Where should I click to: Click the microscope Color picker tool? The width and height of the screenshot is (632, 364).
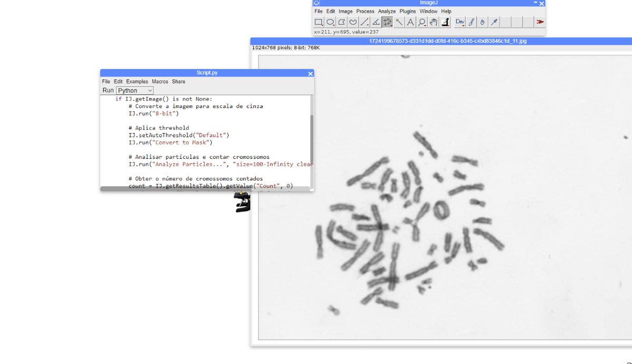(445, 22)
